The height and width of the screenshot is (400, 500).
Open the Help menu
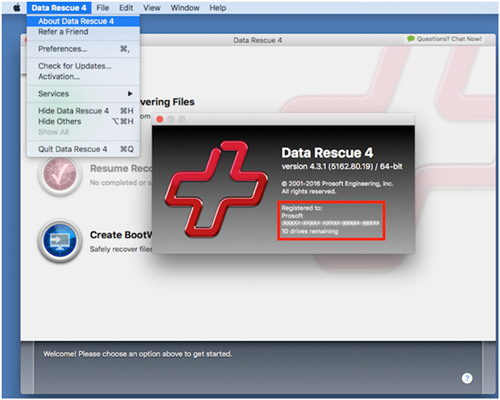[218, 8]
